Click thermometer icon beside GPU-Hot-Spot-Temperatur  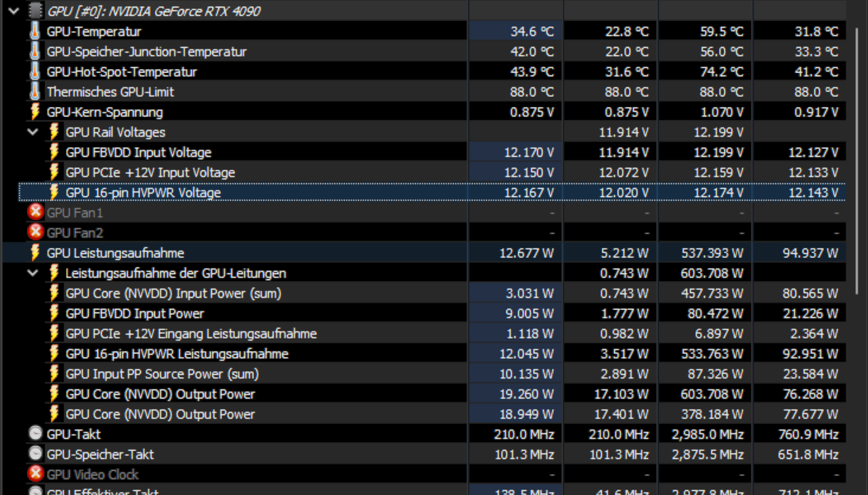coord(35,72)
